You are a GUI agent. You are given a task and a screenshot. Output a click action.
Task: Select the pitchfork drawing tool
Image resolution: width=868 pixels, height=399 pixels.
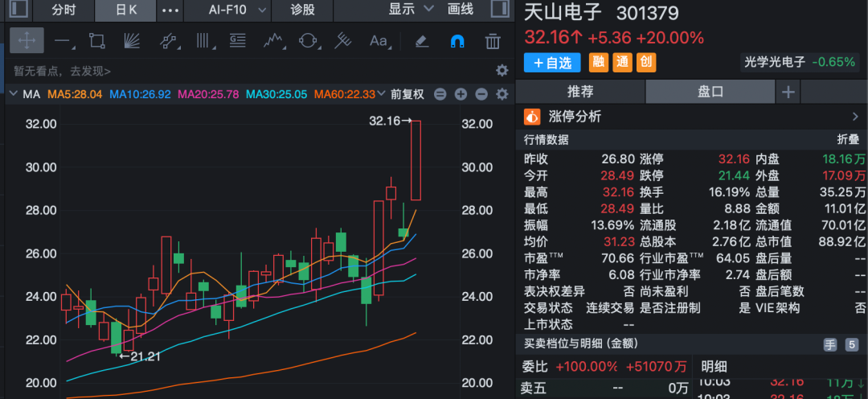point(343,40)
